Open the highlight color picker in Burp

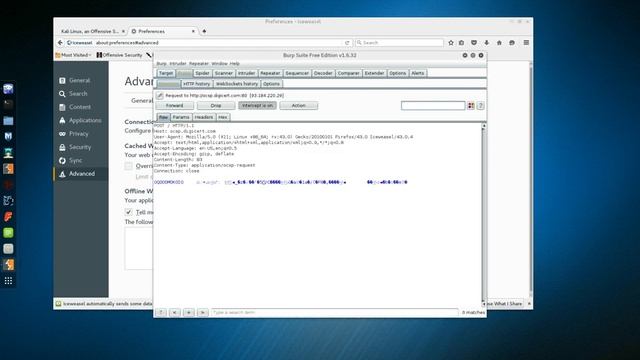tap(471, 106)
